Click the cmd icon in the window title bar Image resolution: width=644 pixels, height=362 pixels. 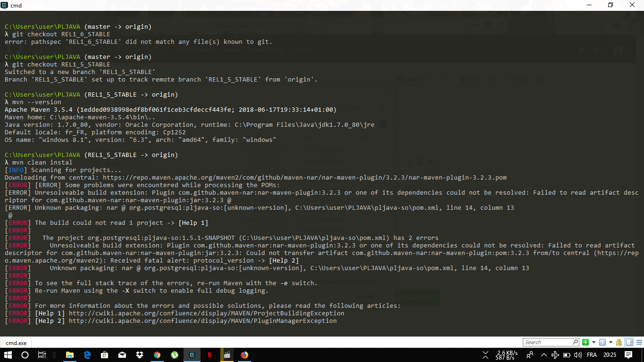(4, 5)
